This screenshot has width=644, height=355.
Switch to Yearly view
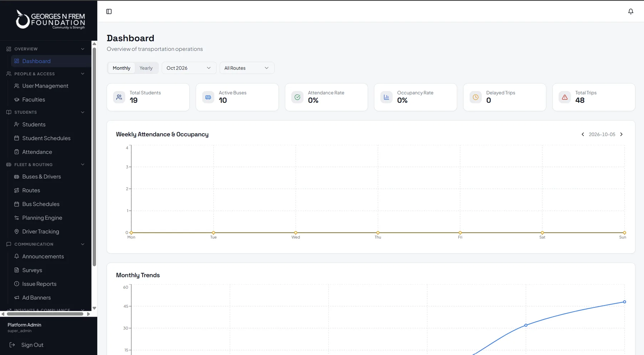point(146,68)
